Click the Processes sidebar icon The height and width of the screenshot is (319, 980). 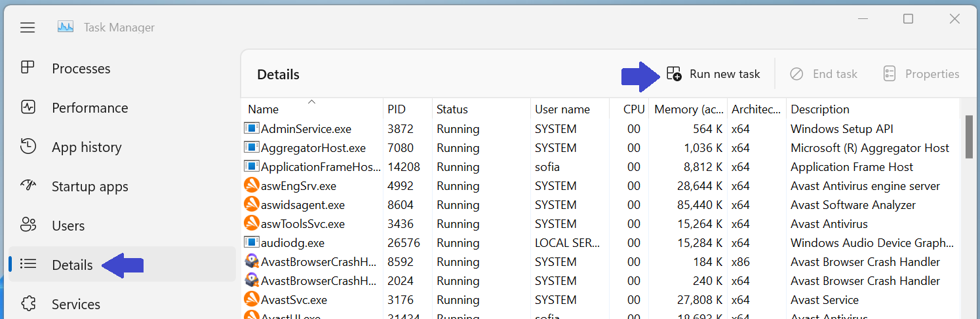point(28,68)
